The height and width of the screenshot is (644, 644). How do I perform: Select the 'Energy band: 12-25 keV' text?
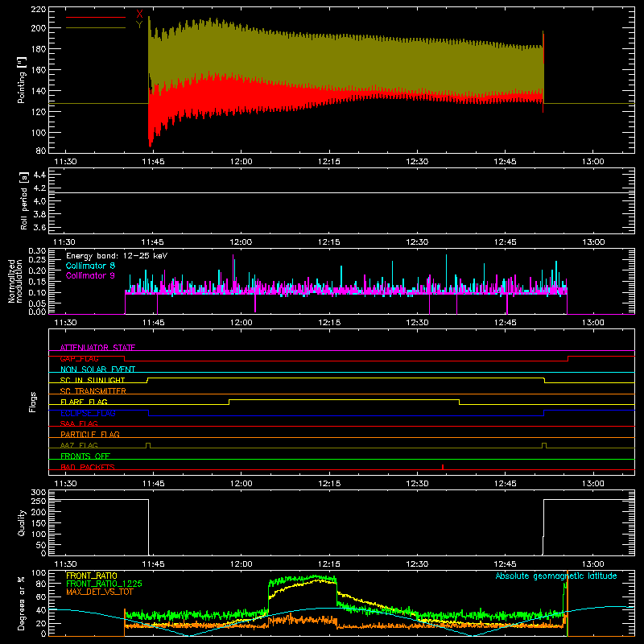tap(117, 256)
